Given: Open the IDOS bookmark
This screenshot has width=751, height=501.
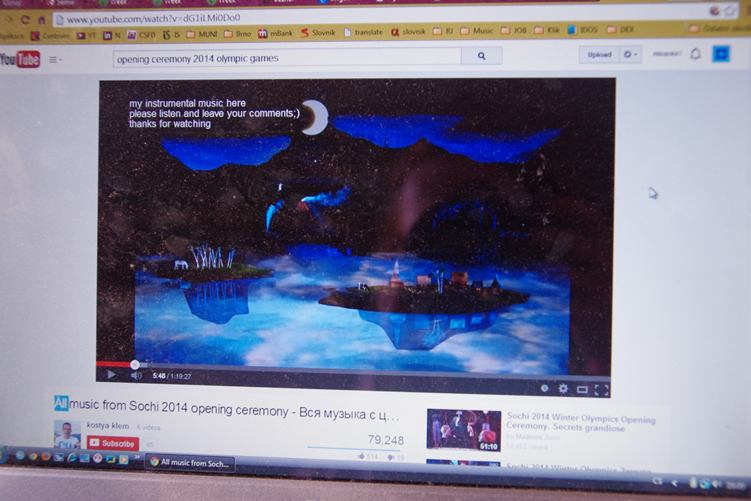Looking at the screenshot, I should tap(582, 30).
